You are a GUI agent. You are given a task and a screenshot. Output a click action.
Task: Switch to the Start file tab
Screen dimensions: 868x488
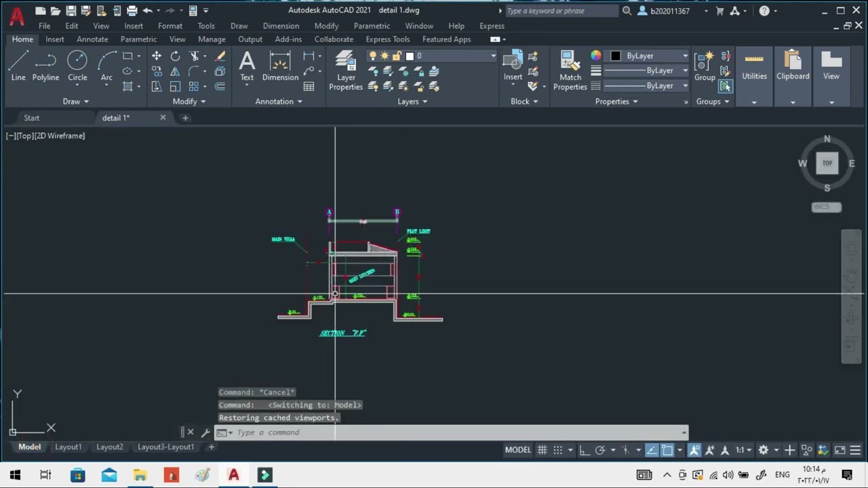(x=32, y=118)
